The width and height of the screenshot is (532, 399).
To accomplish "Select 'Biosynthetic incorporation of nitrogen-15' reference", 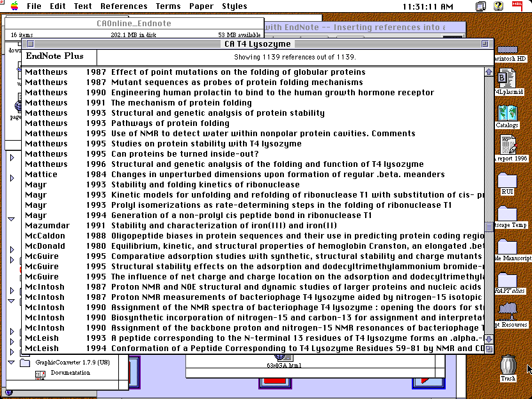I will (x=253, y=318).
